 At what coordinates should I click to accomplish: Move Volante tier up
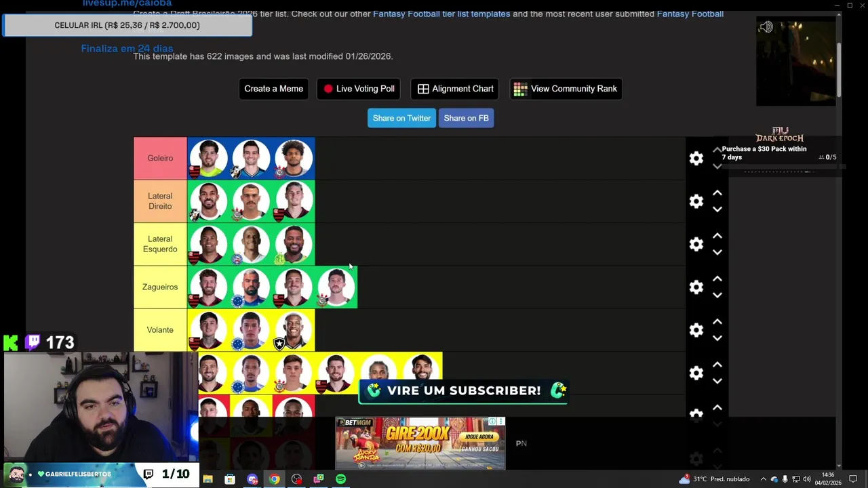717,322
